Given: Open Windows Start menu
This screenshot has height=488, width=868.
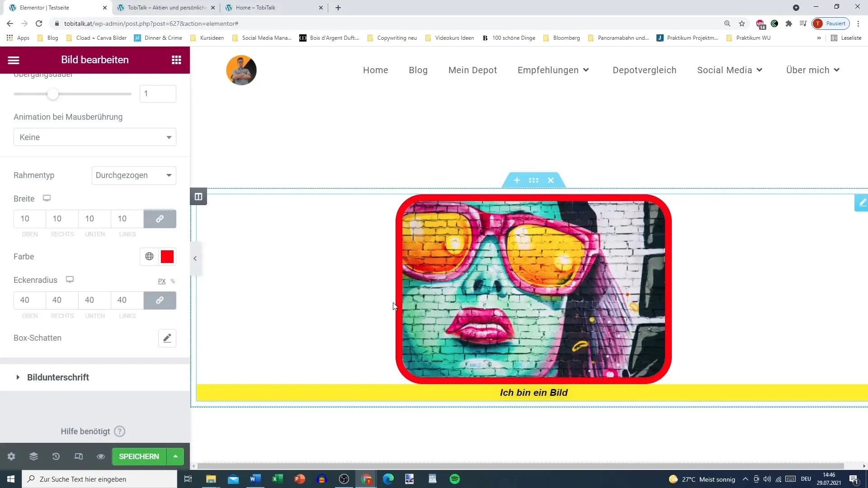Looking at the screenshot, I should pos(11,479).
